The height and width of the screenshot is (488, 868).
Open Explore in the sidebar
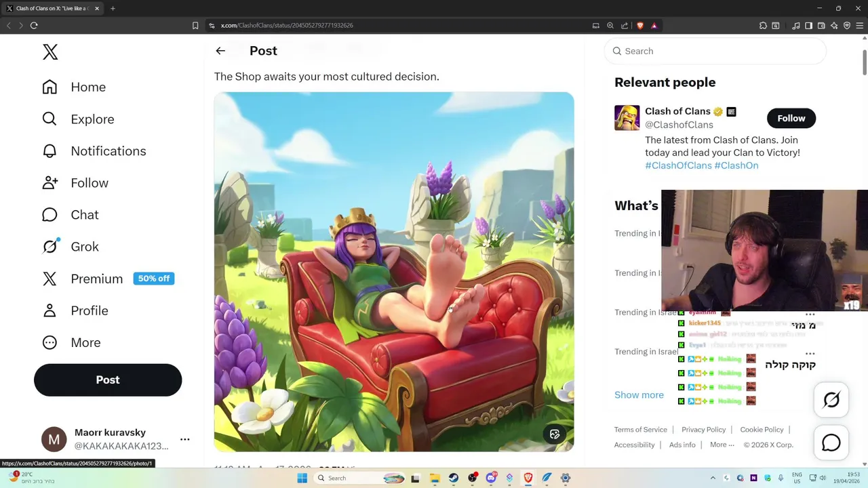pyautogui.click(x=78, y=119)
